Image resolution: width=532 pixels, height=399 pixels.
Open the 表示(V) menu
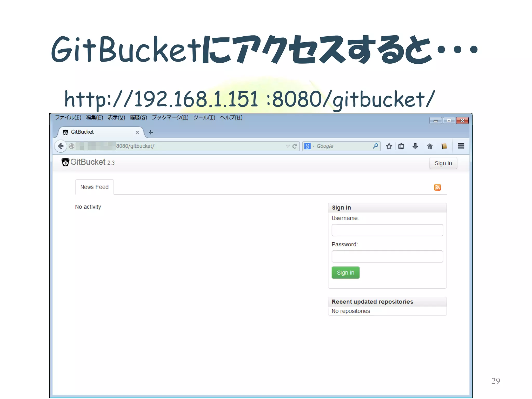(x=116, y=117)
